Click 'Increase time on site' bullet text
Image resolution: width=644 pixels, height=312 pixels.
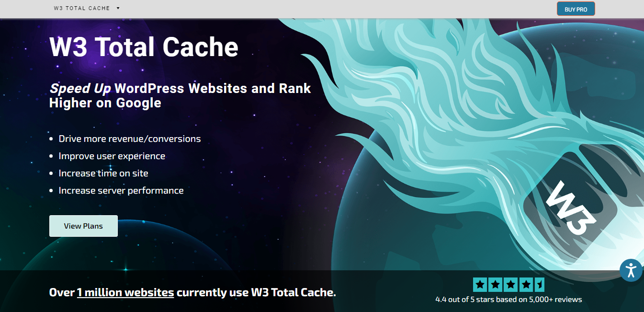click(x=103, y=173)
